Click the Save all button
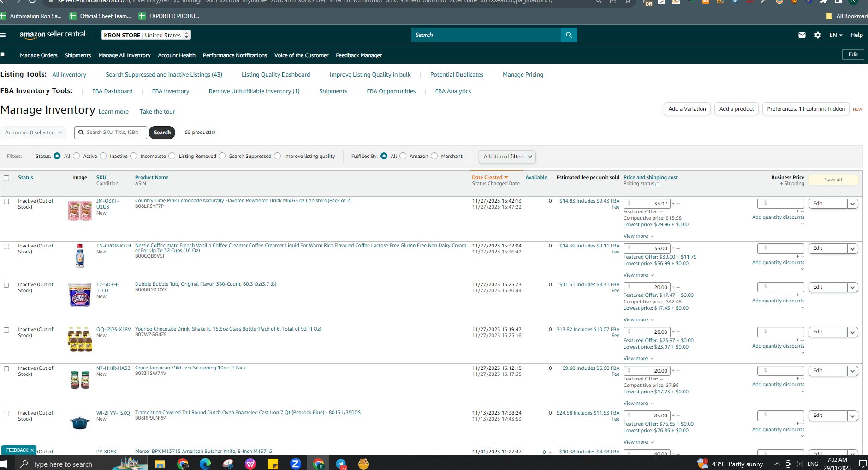Image resolution: width=868 pixels, height=470 pixels. (x=833, y=180)
